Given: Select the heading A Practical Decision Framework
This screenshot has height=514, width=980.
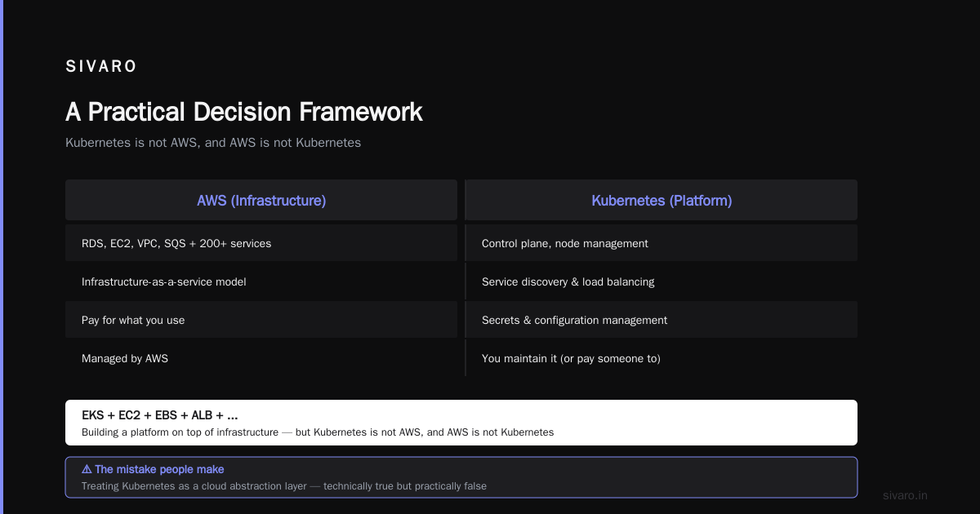Looking at the screenshot, I should [244, 112].
